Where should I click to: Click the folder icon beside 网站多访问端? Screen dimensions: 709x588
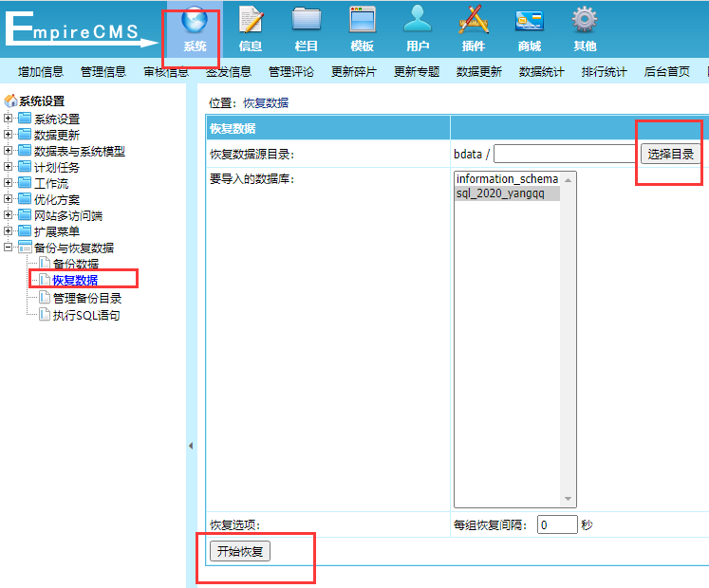click(x=25, y=214)
